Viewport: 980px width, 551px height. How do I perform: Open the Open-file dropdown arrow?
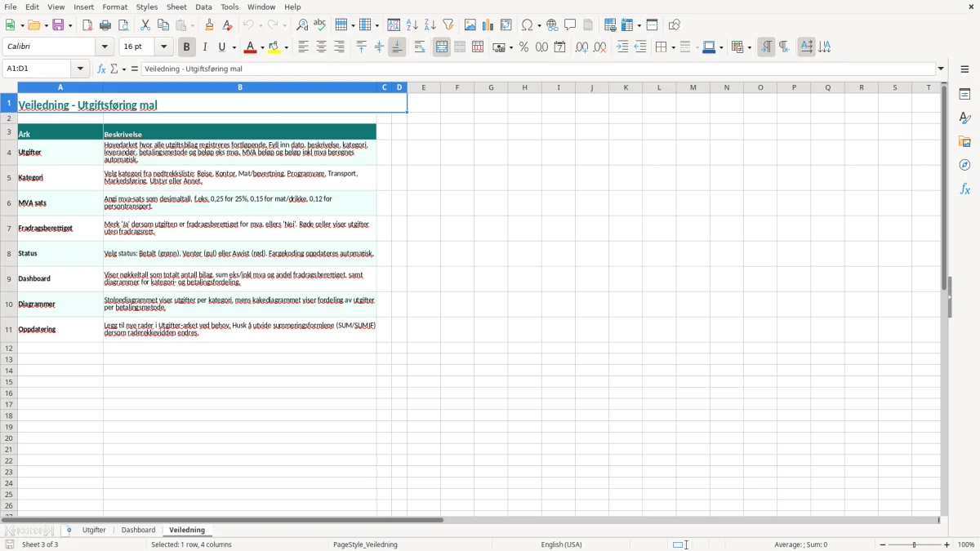click(46, 25)
